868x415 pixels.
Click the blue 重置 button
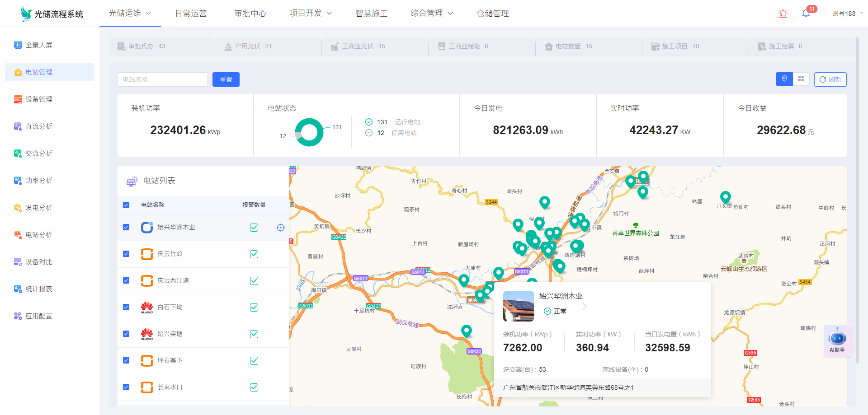226,79
